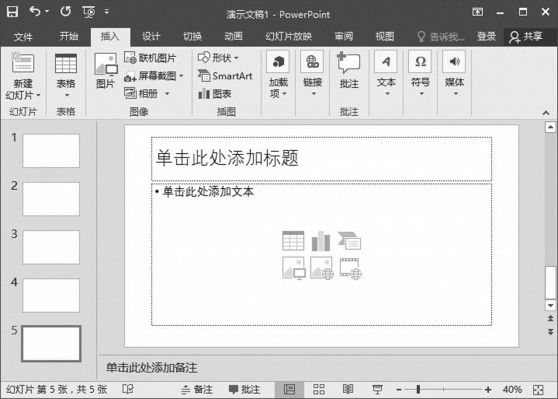Click the 新建幻灯片 new slide icon

tap(23, 63)
